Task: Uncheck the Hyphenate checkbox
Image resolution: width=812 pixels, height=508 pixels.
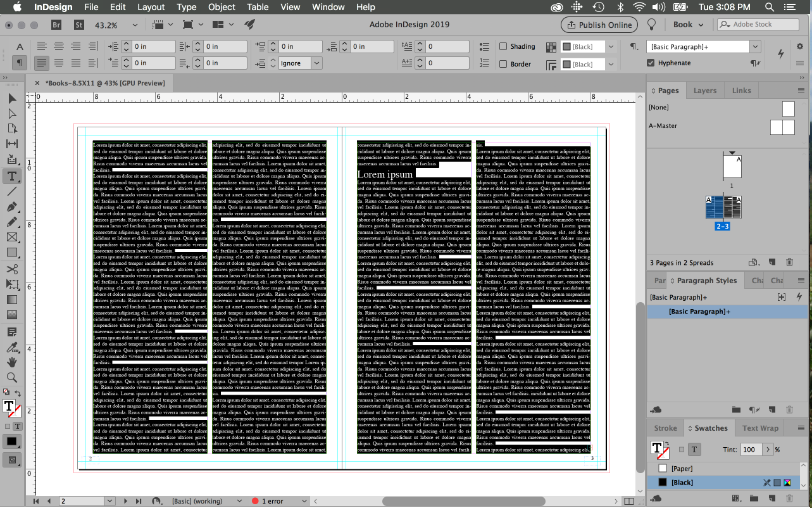Action: point(651,63)
